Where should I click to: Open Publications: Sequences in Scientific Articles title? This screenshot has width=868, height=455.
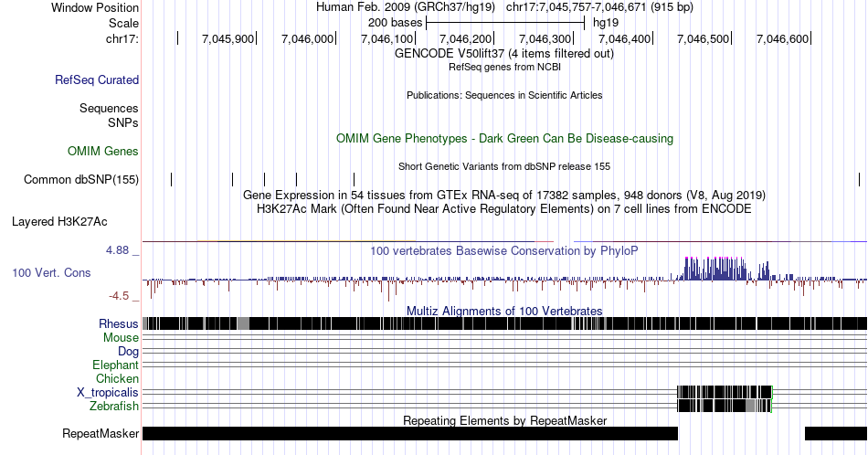pos(504,95)
